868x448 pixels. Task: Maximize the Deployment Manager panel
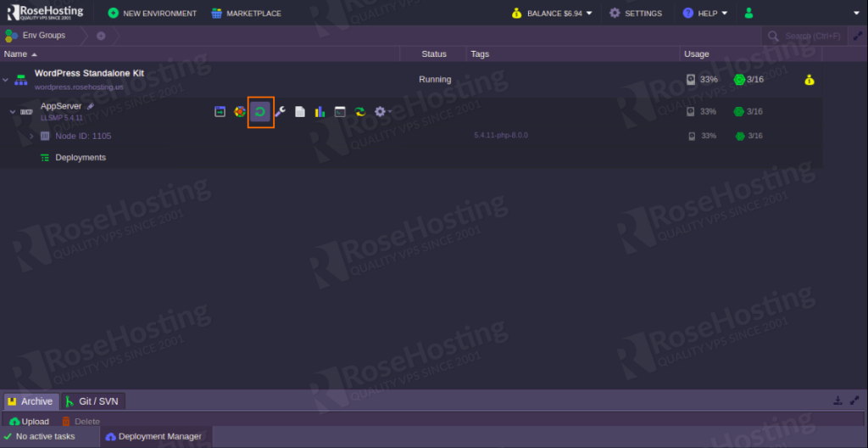coord(854,400)
